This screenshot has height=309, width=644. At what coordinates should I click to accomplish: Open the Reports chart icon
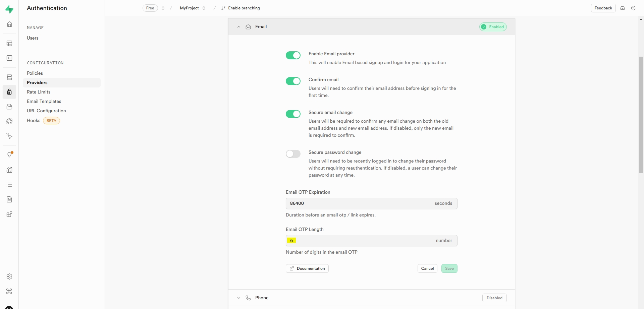pyautogui.click(x=9, y=170)
